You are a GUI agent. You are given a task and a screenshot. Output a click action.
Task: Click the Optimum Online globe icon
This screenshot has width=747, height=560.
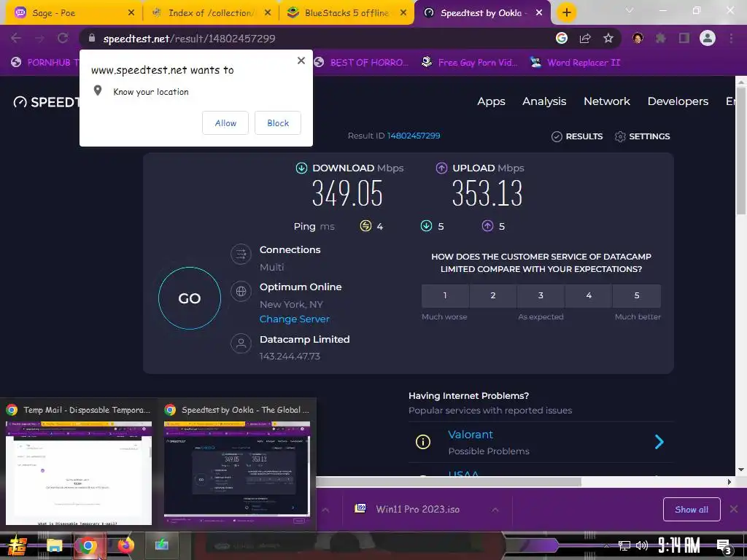241,291
